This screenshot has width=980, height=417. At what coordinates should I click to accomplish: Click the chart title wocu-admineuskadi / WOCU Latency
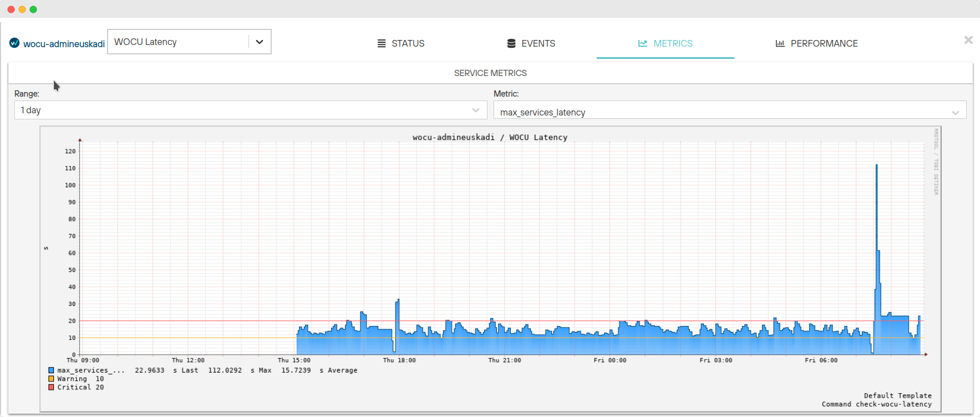coord(490,137)
